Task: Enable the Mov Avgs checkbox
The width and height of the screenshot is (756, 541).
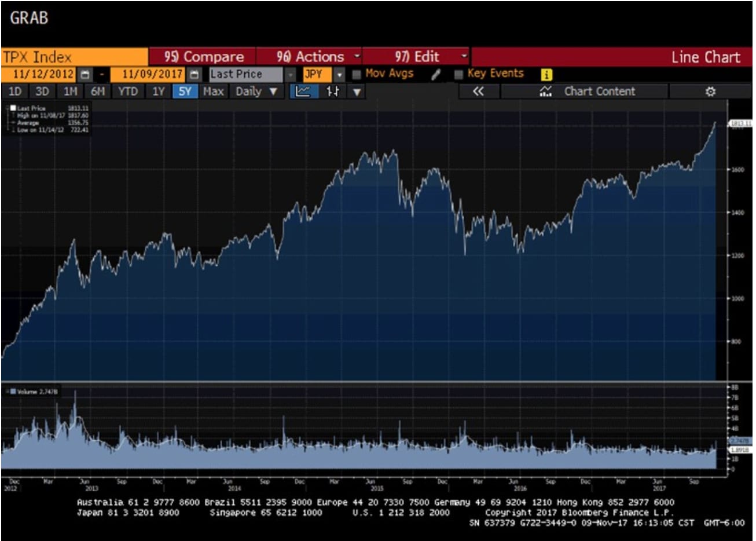Action: [x=357, y=74]
